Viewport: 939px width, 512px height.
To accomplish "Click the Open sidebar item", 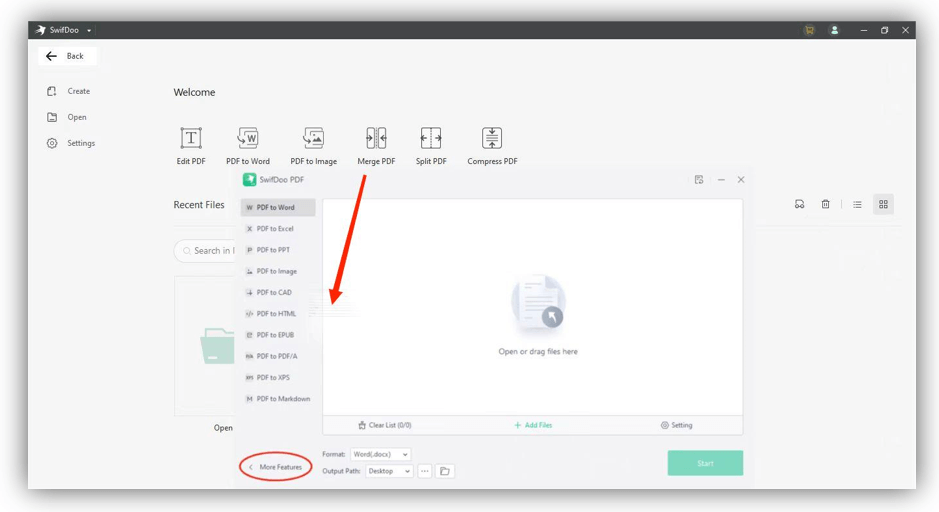I will click(x=67, y=117).
